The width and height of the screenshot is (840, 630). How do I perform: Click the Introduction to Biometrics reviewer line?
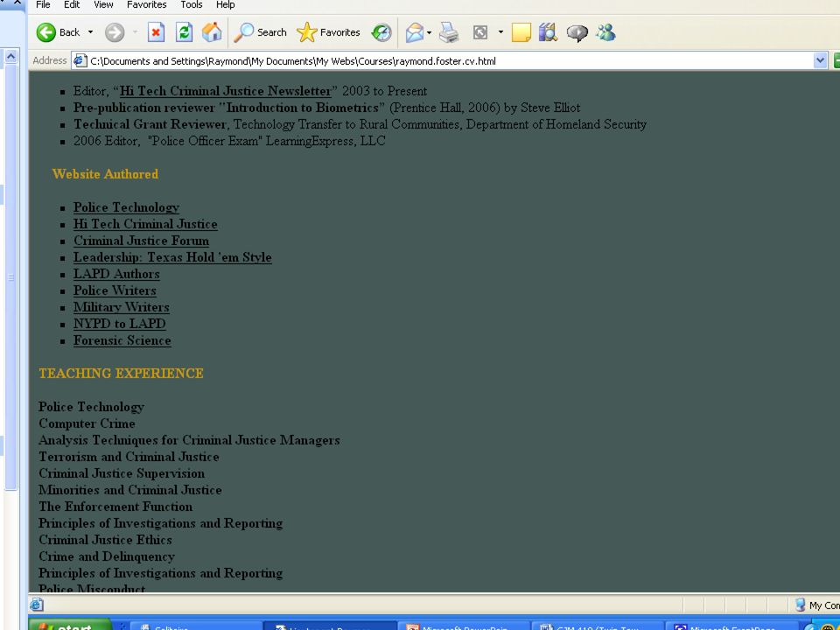(x=326, y=108)
